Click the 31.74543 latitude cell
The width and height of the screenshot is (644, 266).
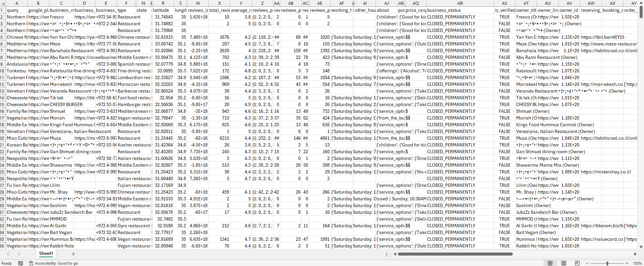163,17
